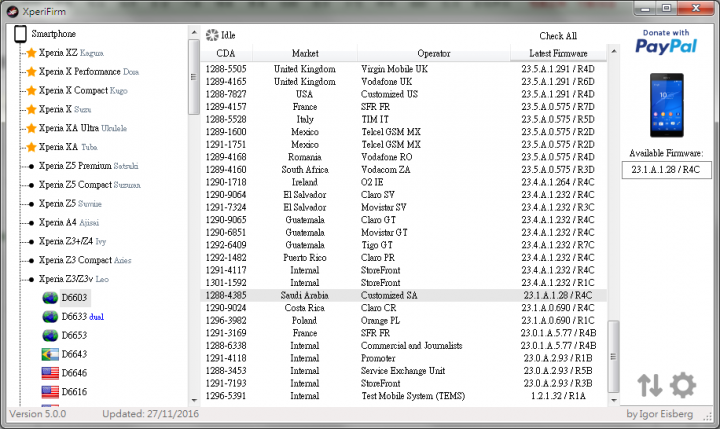Click the up-down arrows transfer icon

(x=649, y=385)
